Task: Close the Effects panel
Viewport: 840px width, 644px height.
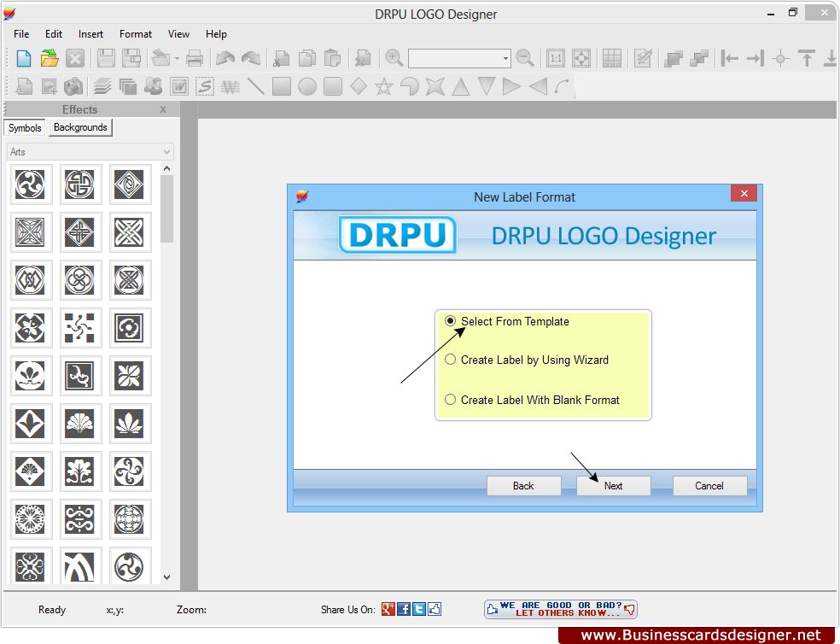Action: (163, 109)
